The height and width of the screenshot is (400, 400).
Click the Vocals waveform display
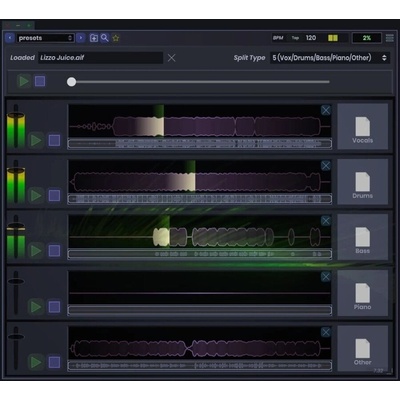click(200, 121)
